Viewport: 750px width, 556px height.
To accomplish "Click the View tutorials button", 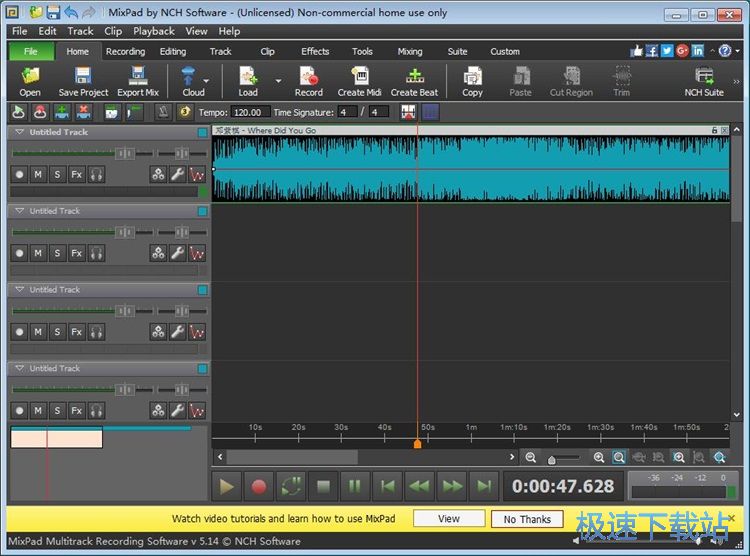I will coord(448,519).
